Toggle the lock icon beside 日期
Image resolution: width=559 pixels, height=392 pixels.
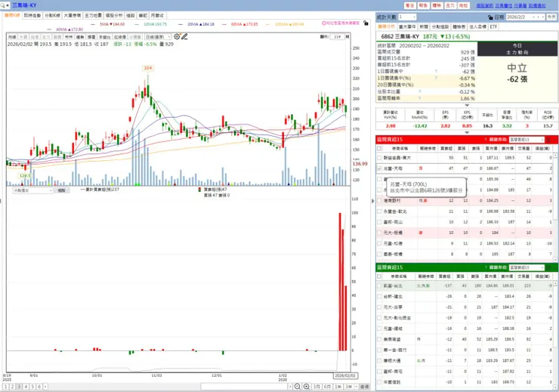coord(490,17)
